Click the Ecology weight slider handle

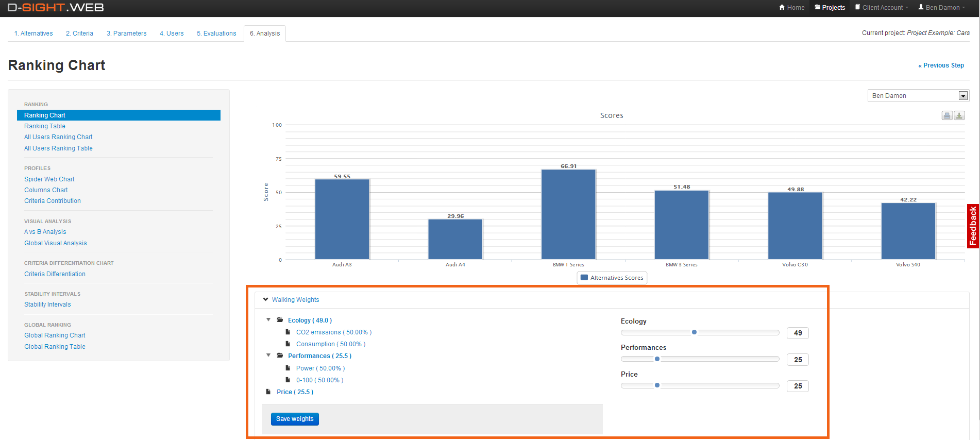click(694, 332)
